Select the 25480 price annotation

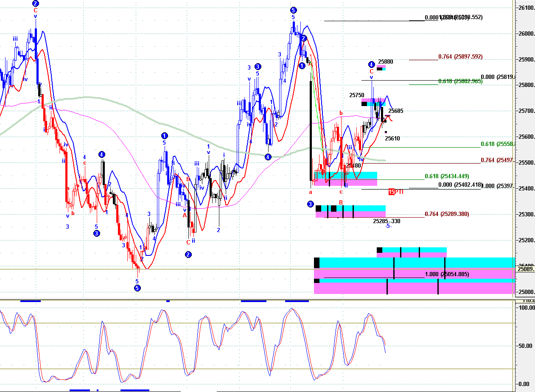coord(353,165)
